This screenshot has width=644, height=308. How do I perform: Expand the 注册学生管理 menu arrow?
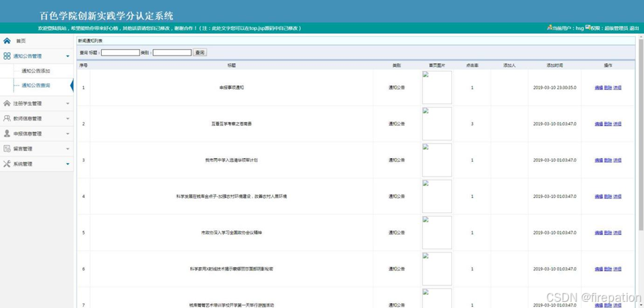point(68,103)
